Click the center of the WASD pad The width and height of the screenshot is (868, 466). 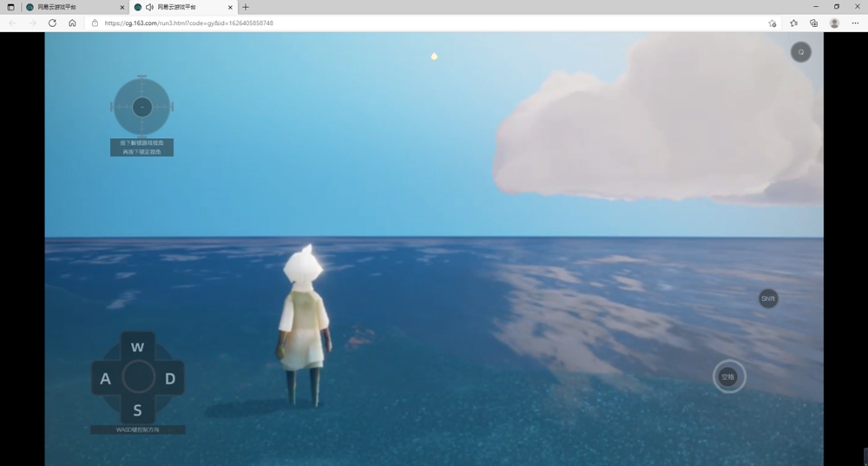(x=138, y=377)
